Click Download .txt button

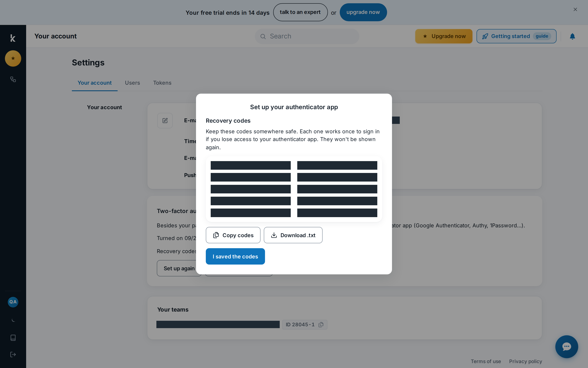(293, 235)
